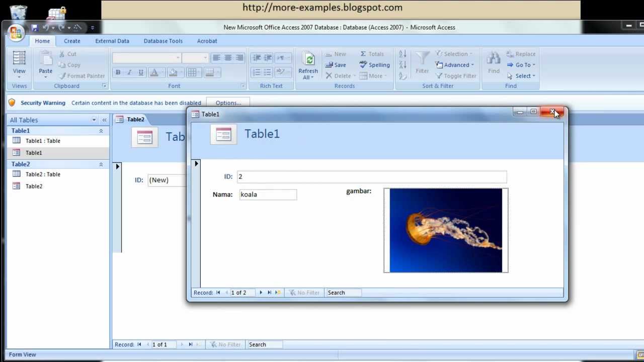644x362 pixels.
Task: Click the Nama field containing koala
Action: coord(268,195)
